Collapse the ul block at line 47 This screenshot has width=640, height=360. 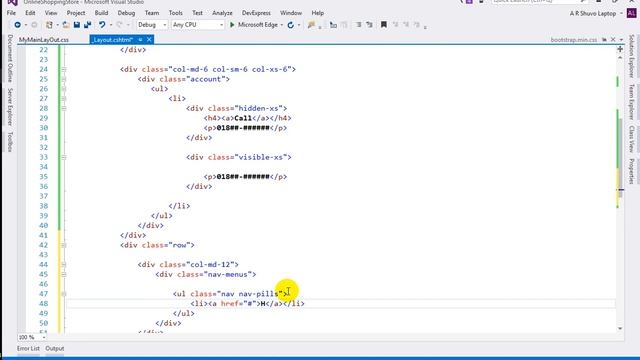(64, 294)
